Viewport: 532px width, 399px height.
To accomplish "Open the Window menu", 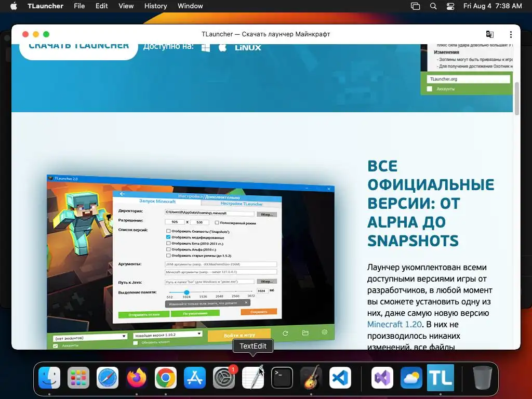I will point(190,6).
